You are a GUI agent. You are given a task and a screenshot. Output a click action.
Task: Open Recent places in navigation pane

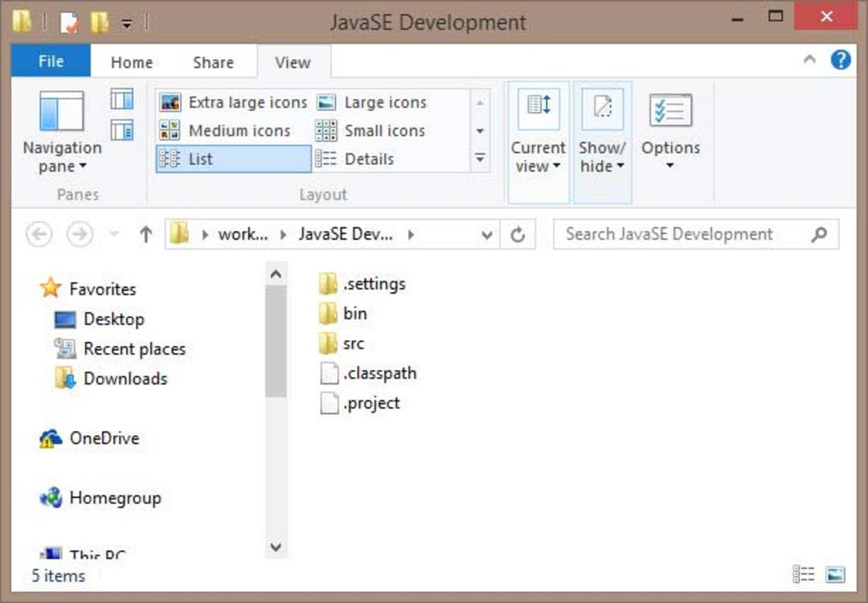point(120,349)
